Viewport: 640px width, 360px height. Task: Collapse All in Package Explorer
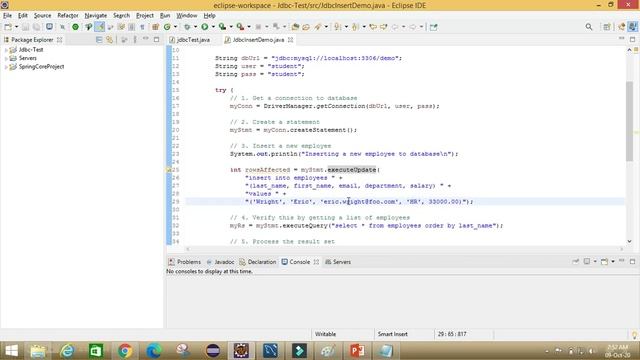coord(99,40)
